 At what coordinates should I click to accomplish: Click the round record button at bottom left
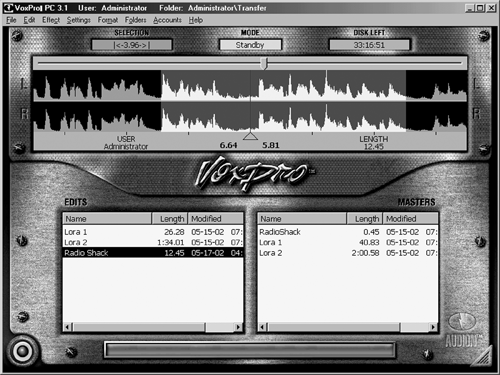click(x=22, y=351)
